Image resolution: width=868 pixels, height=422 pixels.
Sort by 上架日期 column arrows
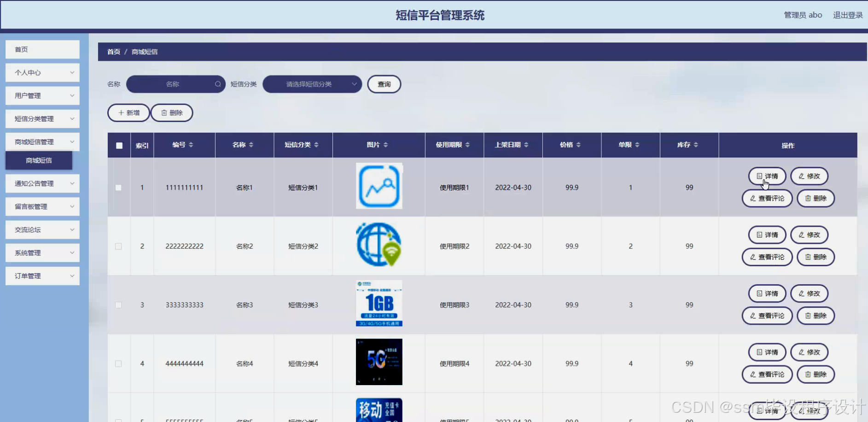(526, 145)
